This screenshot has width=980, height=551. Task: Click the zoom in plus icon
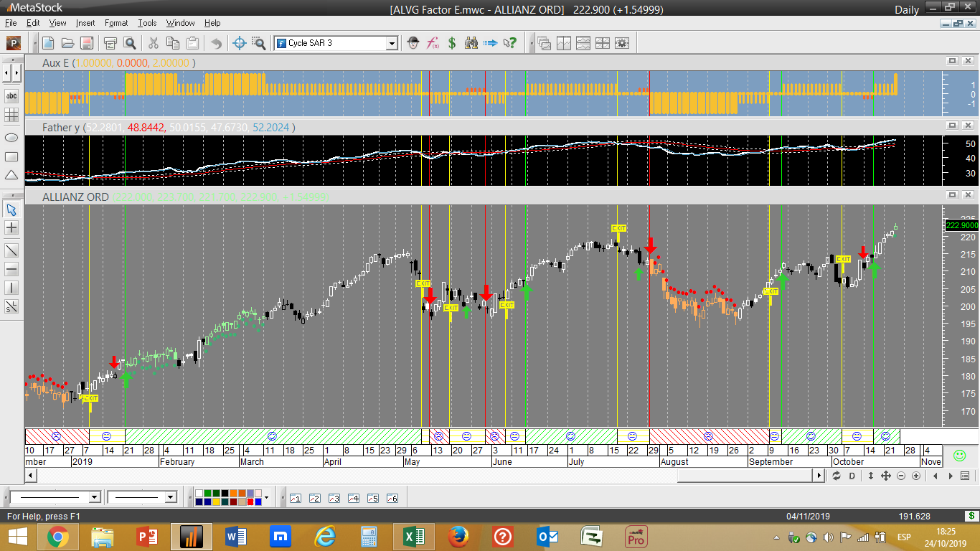917,476
